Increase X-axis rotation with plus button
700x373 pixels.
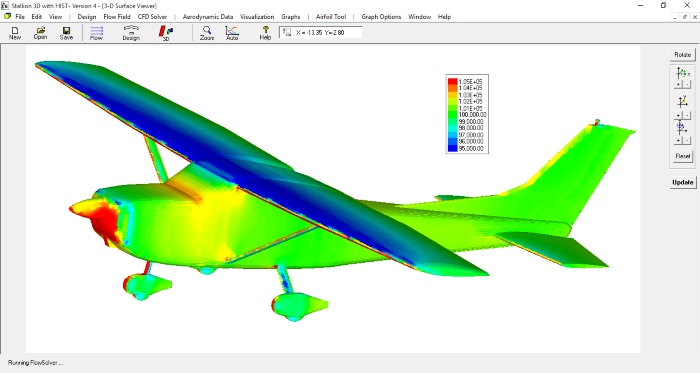678,84
